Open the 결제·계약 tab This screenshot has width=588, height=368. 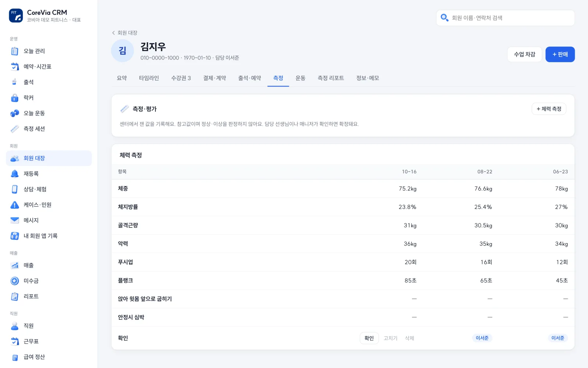pos(215,78)
